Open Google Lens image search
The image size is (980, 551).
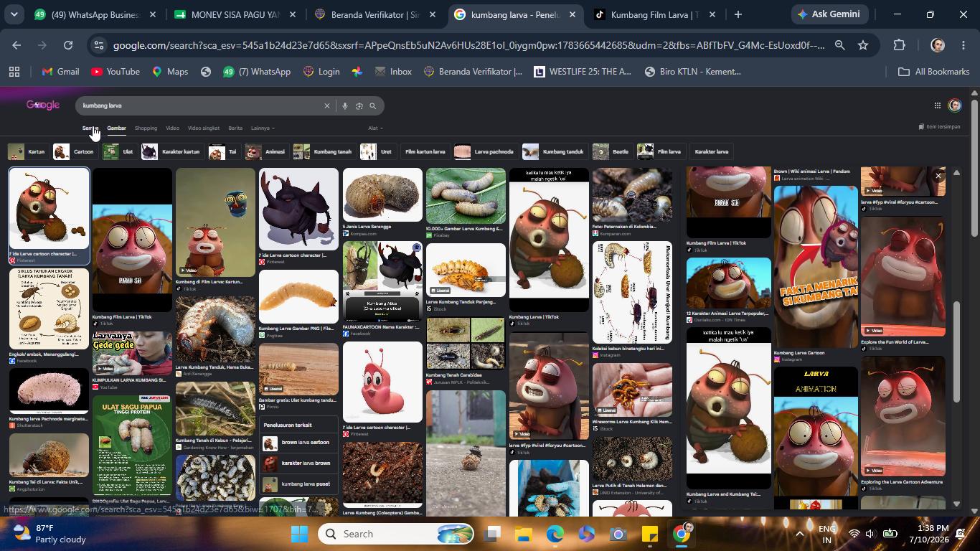[359, 105]
